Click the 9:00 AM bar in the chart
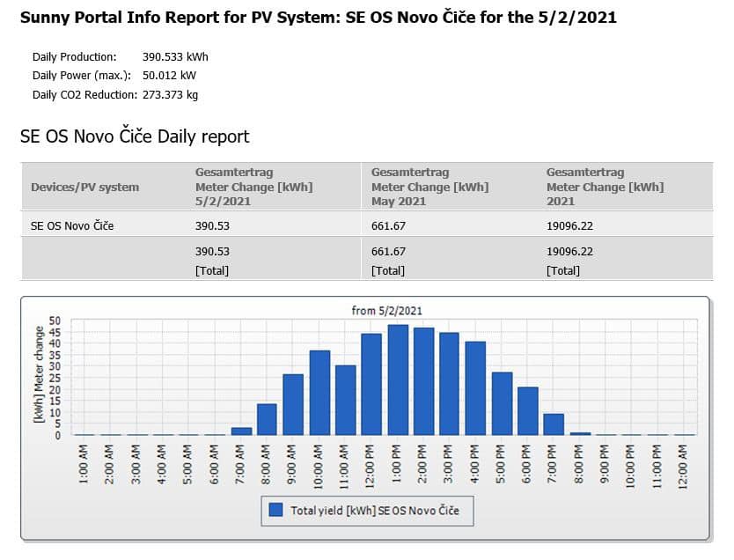 click(293, 404)
